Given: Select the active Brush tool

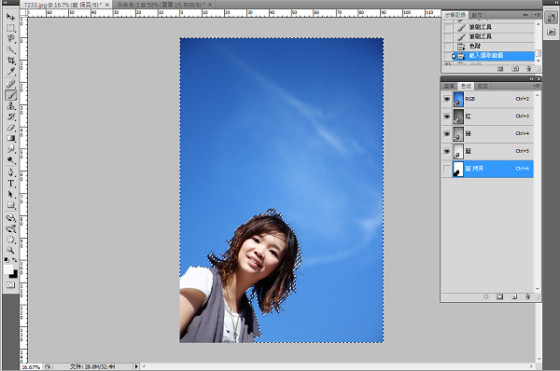Looking at the screenshot, I should [11, 95].
